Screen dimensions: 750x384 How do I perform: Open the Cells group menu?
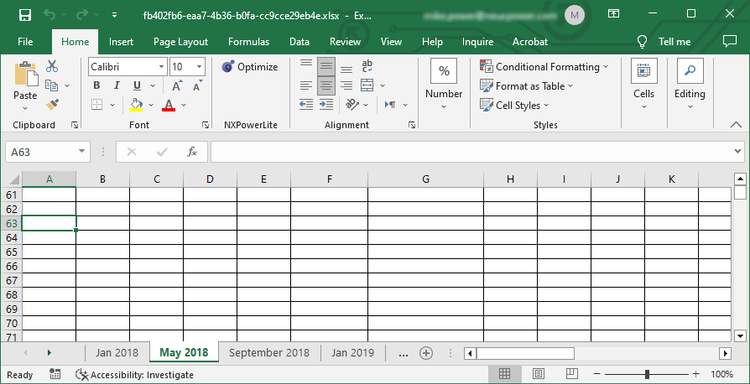pyautogui.click(x=644, y=84)
